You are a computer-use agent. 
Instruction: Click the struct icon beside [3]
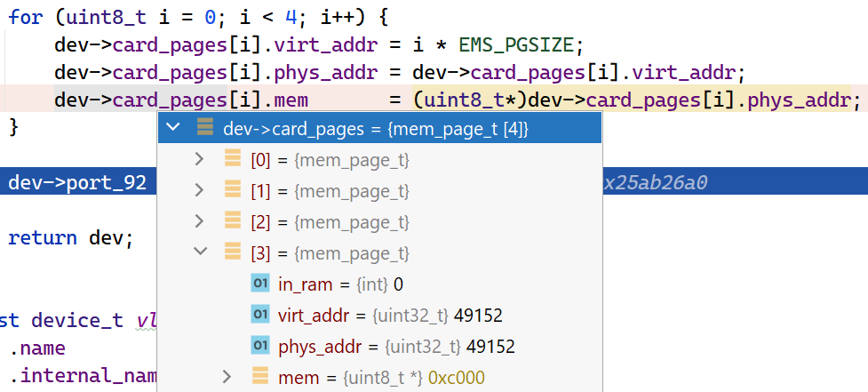[233, 252]
